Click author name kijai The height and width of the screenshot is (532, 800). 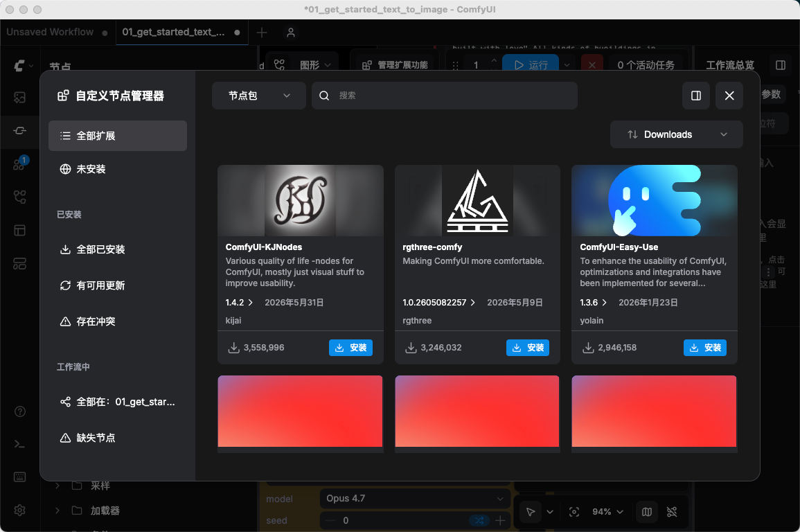(233, 320)
